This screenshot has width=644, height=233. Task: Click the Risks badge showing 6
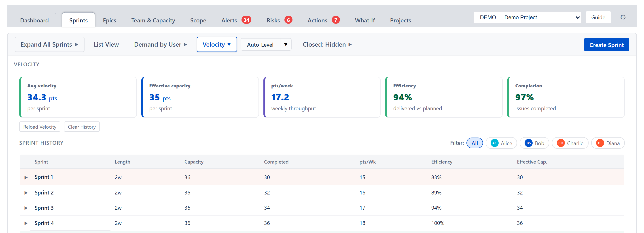[x=288, y=20]
